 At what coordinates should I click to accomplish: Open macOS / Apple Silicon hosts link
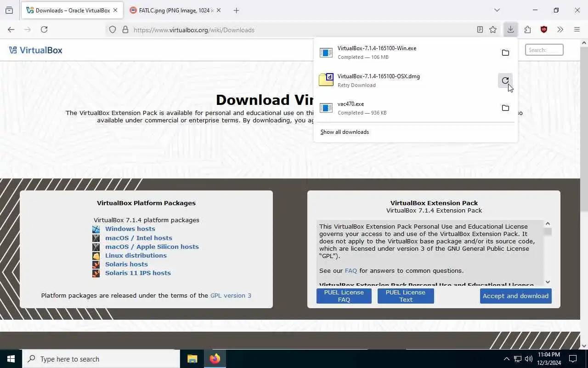point(152,247)
